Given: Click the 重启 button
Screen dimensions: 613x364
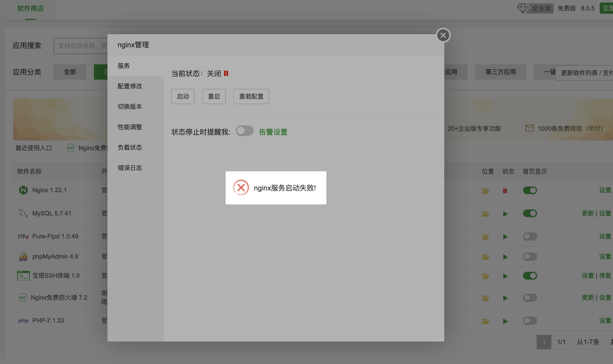Looking at the screenshot, I should [214, 96].
